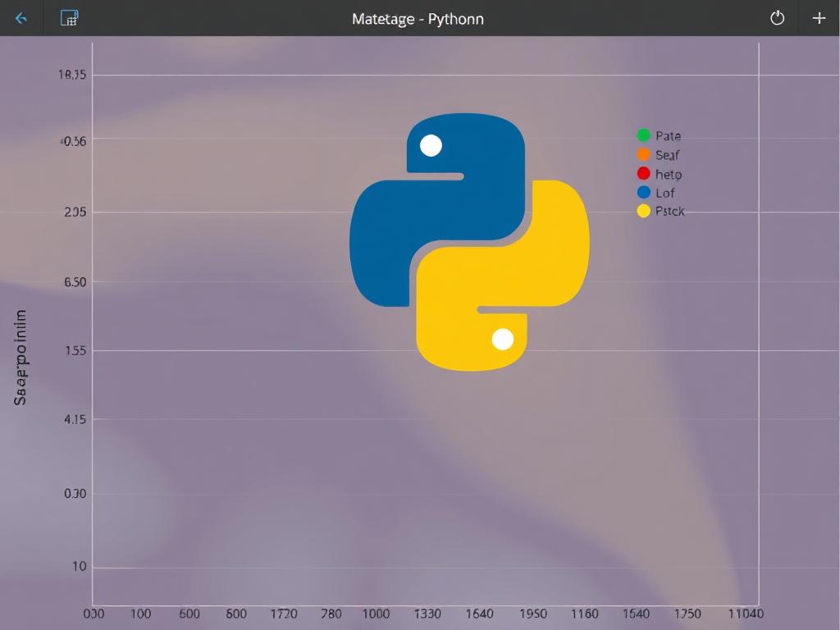This screenshot has width=840, height=630.
Task: Click the 6.50 y-axis value
Action: click(x=75, y=282)
